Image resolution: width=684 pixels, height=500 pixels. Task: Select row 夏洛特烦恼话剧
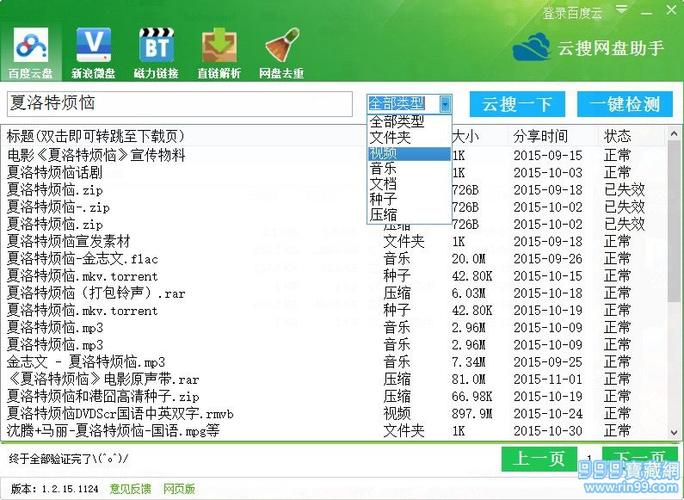335,172
